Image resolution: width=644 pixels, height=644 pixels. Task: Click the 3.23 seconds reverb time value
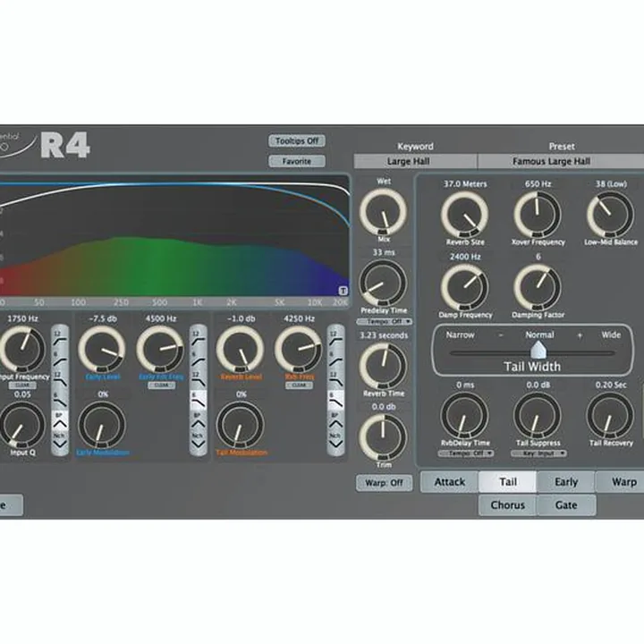(x=384, y=335)
